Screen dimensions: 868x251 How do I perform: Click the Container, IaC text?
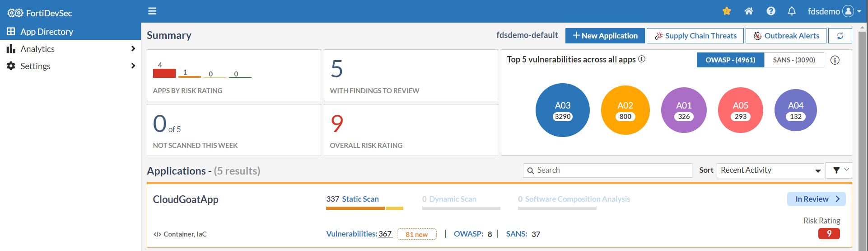[x=185, y=234]
